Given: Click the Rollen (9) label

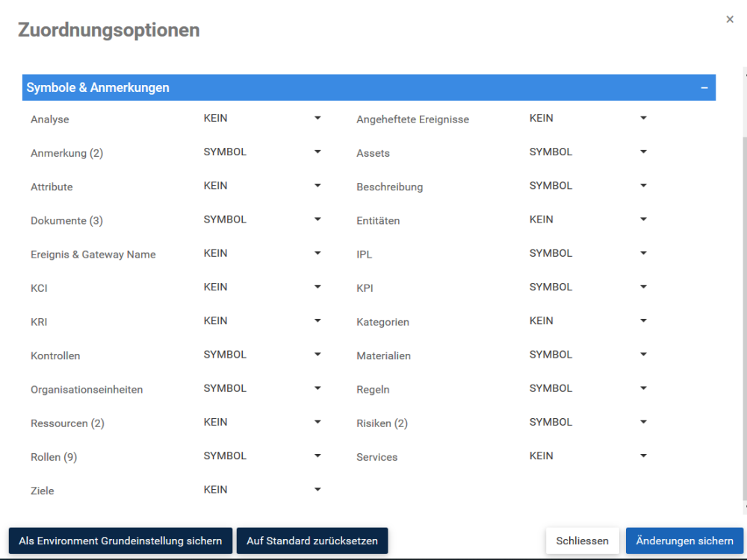Looking at the screenshot, I should pos(54,457).
